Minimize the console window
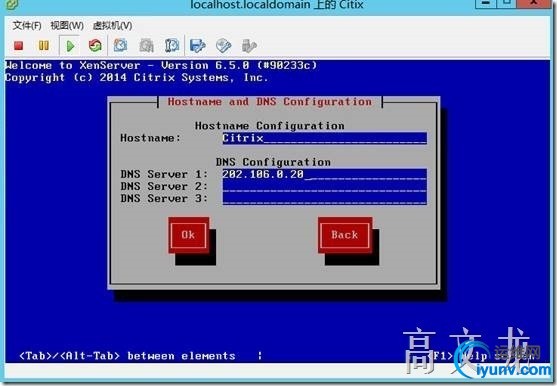 pos(486,4)
